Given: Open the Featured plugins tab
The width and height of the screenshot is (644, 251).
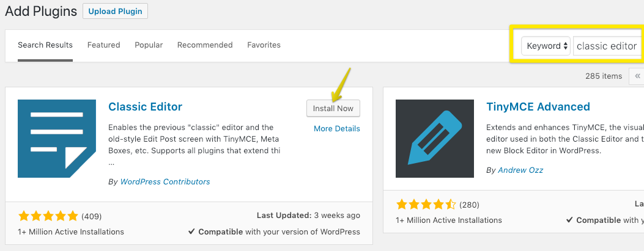Looking at the screenshot, I should coord(103,45).
